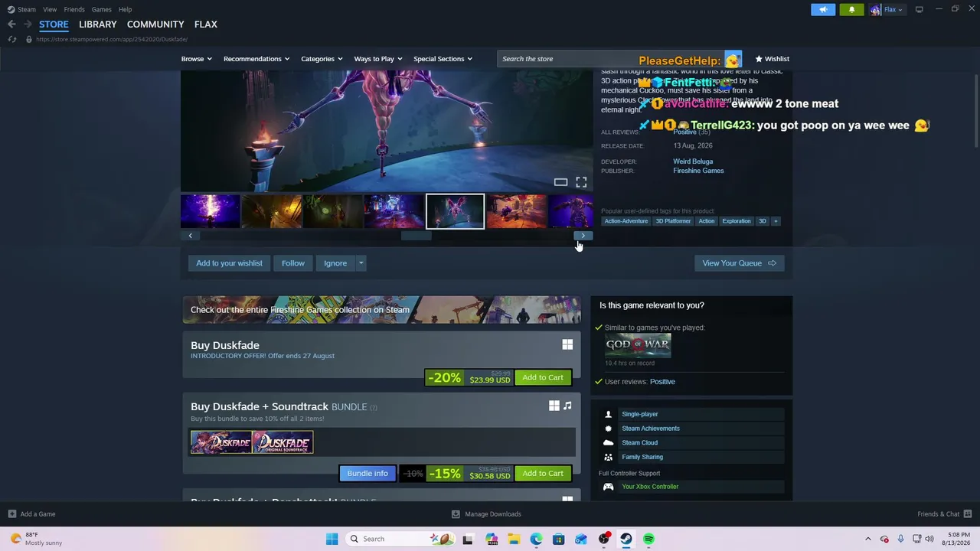Screen dimensions: 980x551
Task: Open the Steam menu
Action: (x=22, y=9)
